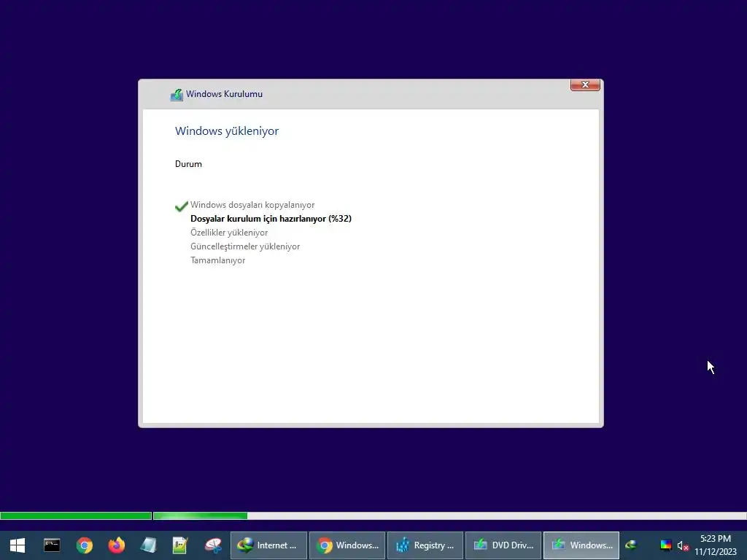The height and width of the screenshot is (560, 747).
Task: Click 'Özellikler yükleniyor' status line
Action: [x=229, y=233]
